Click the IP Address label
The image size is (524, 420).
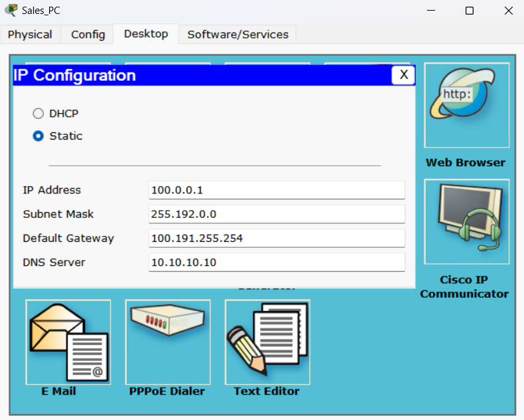point(52,190)
